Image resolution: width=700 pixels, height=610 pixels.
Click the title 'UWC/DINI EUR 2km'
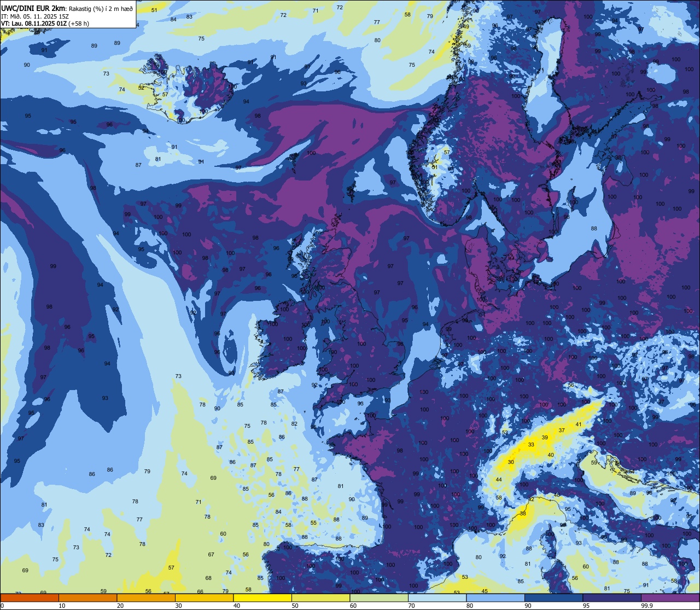[x=33, y=8]
